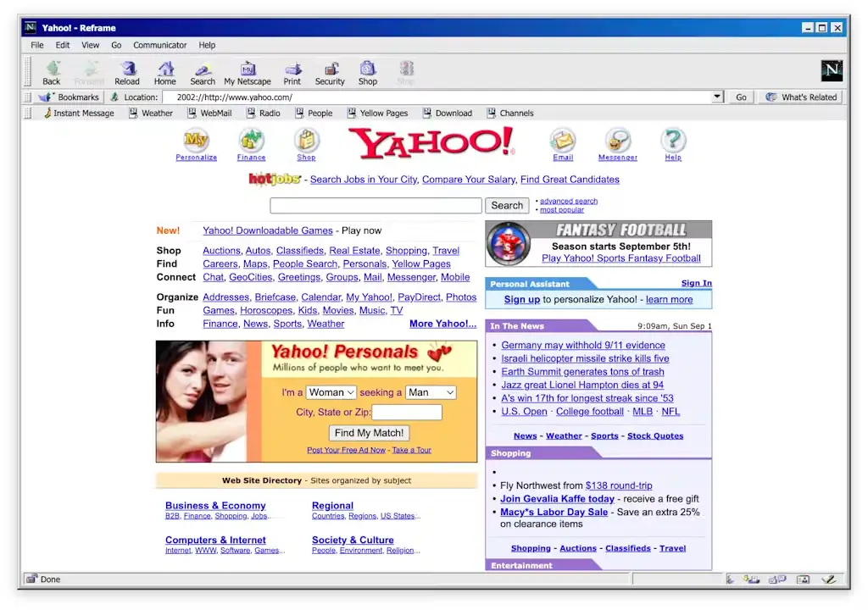Click the Print toolbar icon

click(292, 73)
